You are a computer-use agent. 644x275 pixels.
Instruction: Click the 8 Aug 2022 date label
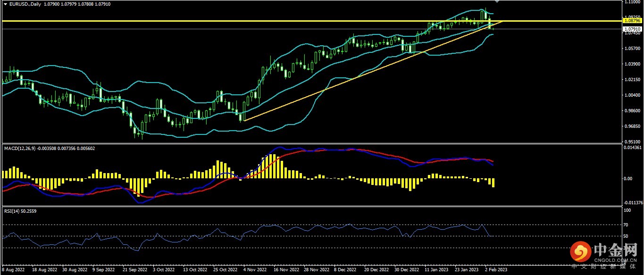[13, 271]
